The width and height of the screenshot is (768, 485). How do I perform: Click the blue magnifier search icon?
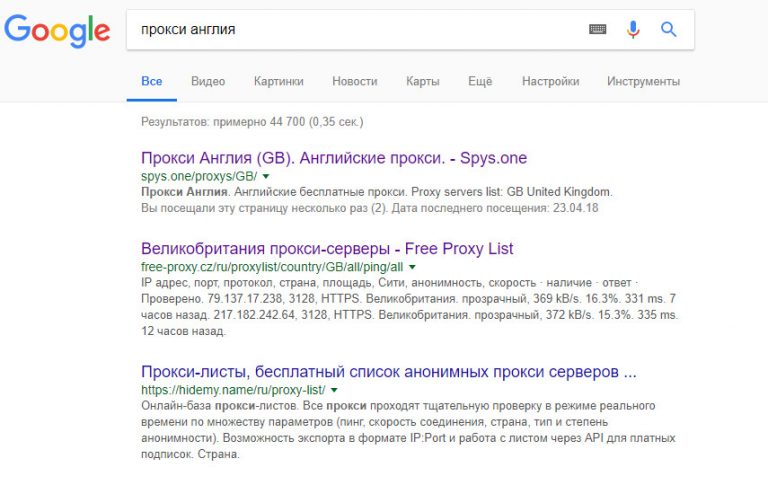click(669, 29)
